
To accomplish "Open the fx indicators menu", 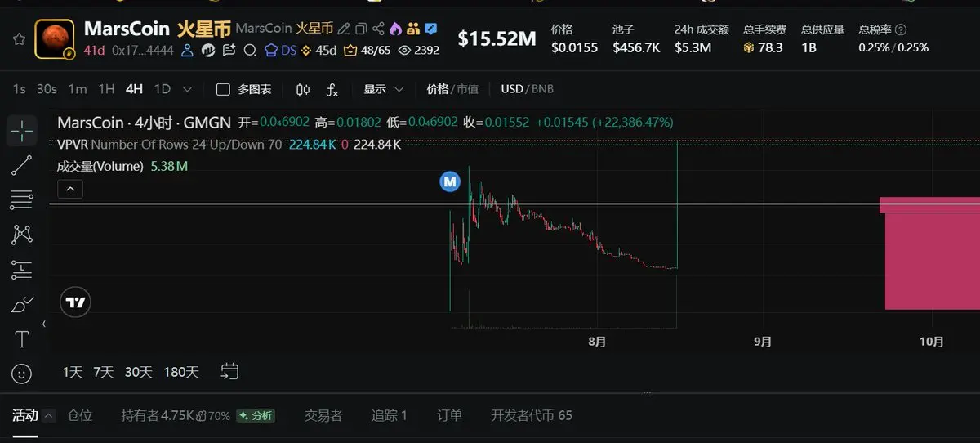I will [332, 89].
